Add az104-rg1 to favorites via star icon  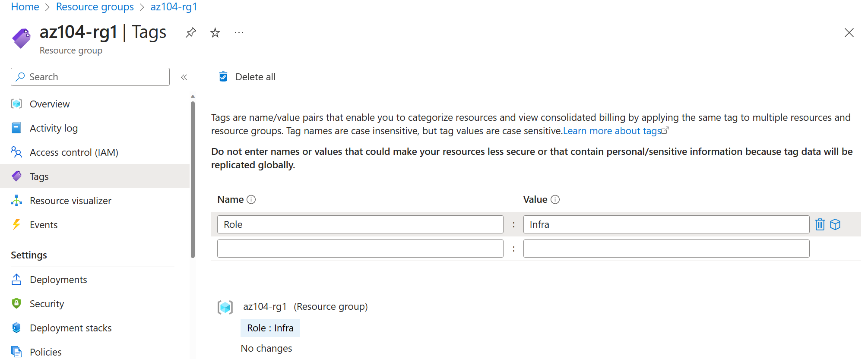215,32
